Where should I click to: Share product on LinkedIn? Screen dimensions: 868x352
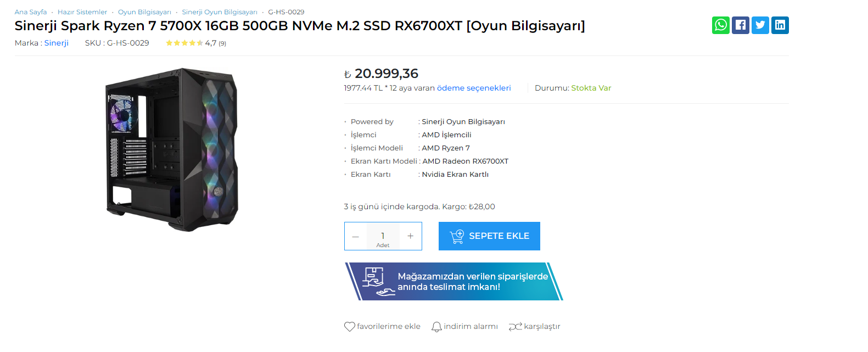(x=780, y=25)
